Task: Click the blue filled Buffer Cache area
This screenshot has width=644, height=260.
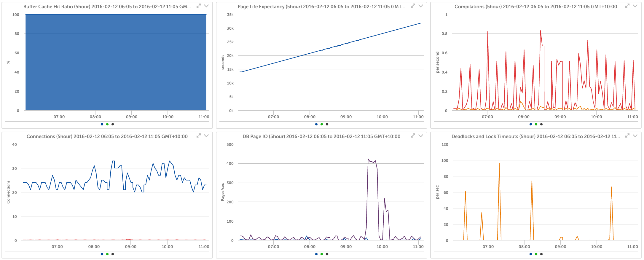Action: [x=116, y=62]
